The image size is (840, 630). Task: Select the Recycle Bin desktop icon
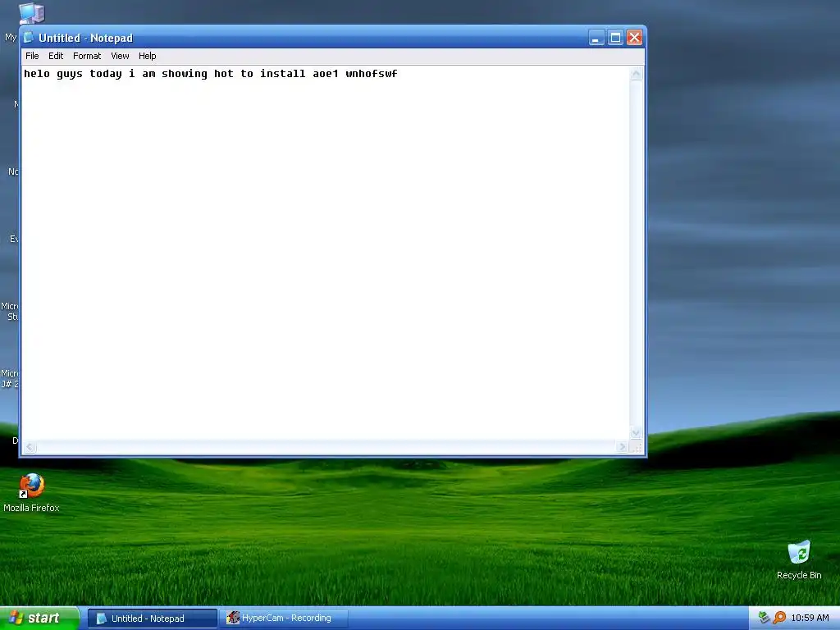(799, 559)
